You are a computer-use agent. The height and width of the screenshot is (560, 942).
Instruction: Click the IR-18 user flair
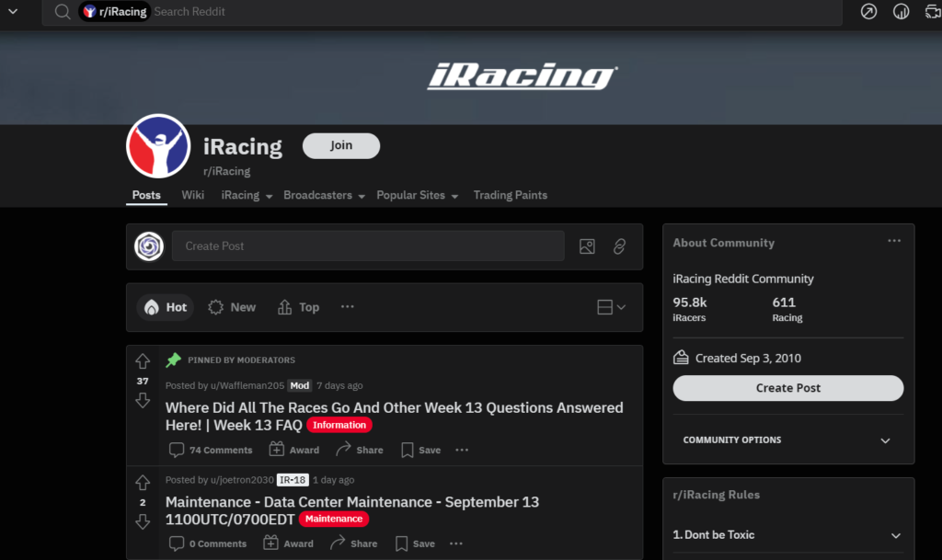(x=293, y=480)
